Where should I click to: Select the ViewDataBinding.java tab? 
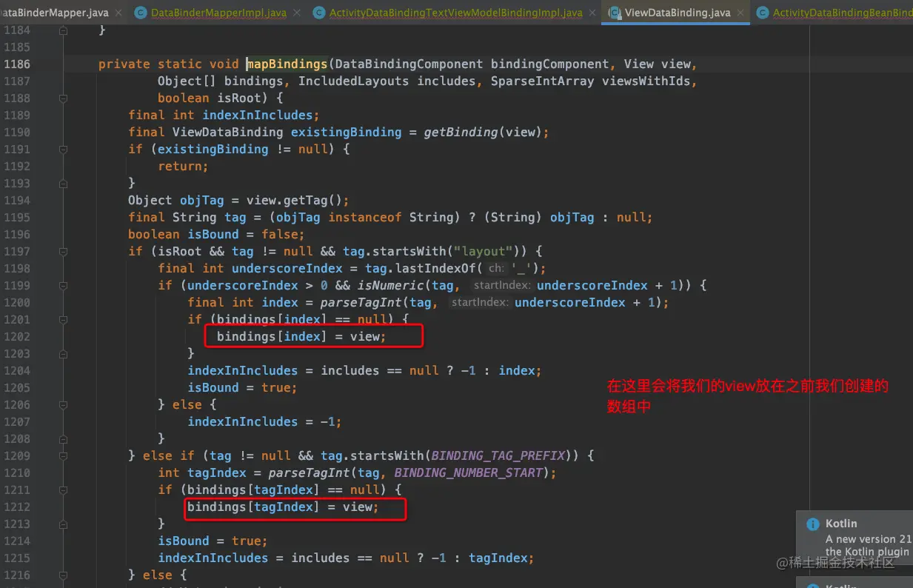[x=678, y=13]
